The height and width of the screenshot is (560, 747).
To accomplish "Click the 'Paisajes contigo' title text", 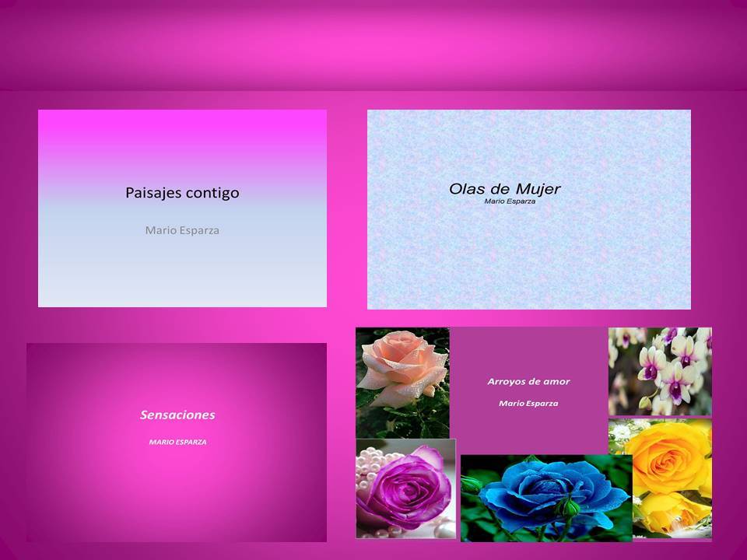I will coord(182,193).
